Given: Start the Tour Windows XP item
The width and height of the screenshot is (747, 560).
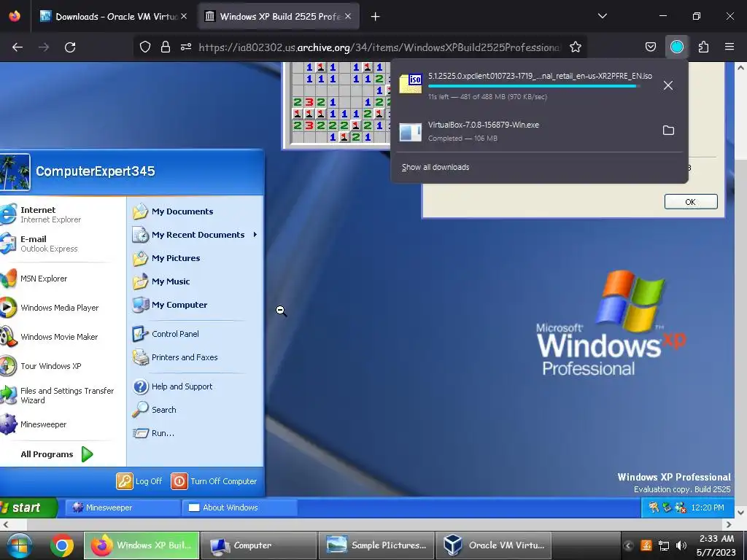Looking at the screenshot, I should pyautogui.click(x=57, y=366).
